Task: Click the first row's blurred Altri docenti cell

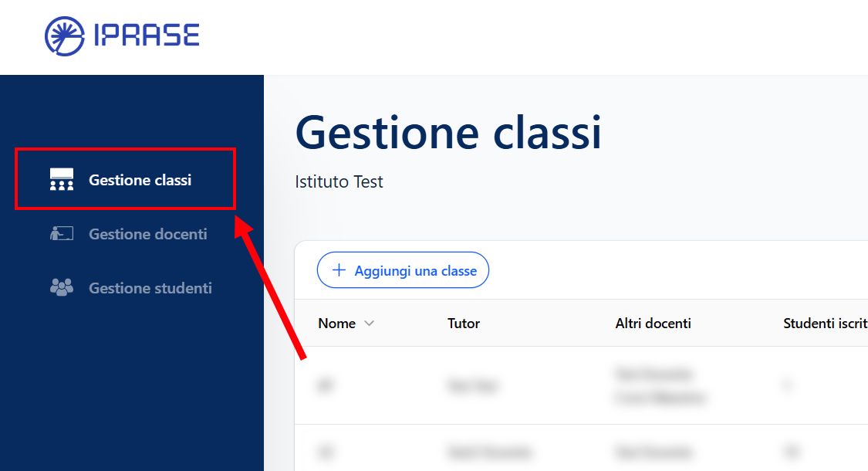Action: coord(660,385)
